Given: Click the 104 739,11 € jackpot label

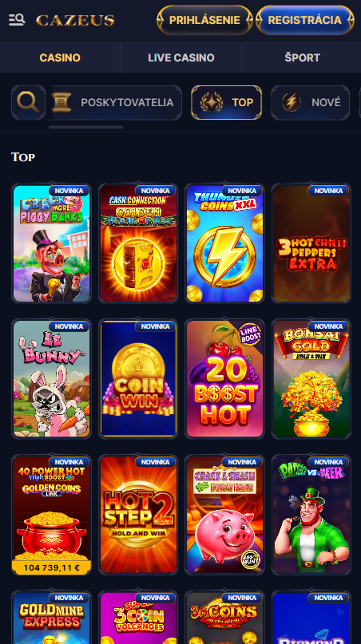Looking at the screenshot, I should click(51, 567).
